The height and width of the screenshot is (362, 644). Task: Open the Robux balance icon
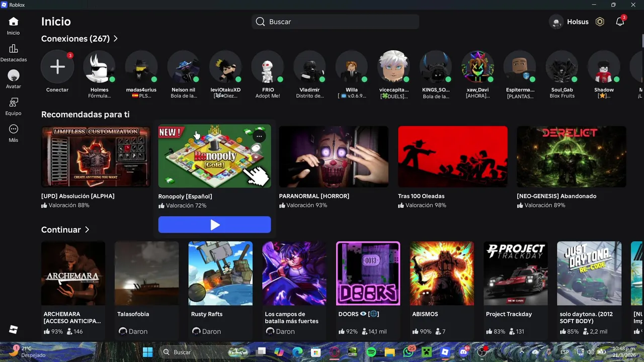pyautogui.click(x=600, y=22)
